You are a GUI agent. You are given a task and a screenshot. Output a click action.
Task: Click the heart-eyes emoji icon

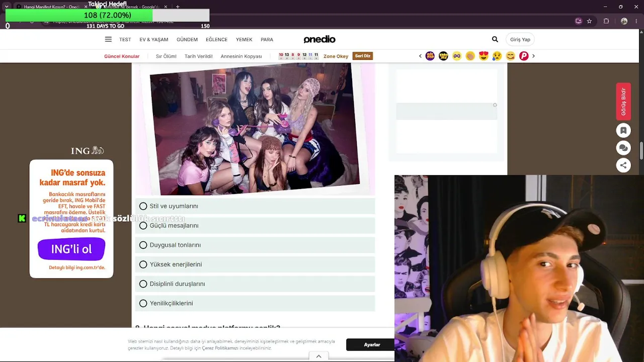[x=484, y=56]
